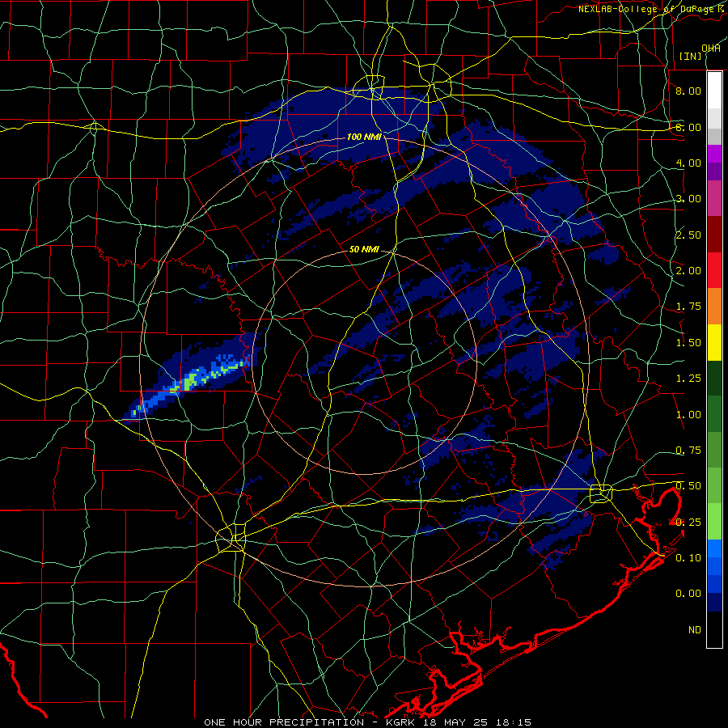Click the 0.25 legend value
Image resolution: width=728 pixels, height=728 pixels.
[688, 523]
